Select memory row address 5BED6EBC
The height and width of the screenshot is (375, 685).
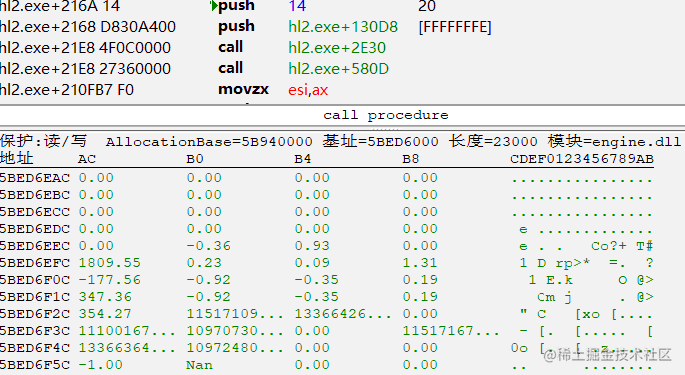35,195
